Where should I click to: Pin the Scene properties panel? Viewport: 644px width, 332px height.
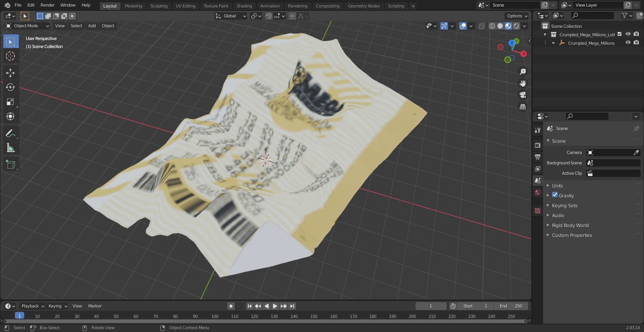[x=636, y=129]
